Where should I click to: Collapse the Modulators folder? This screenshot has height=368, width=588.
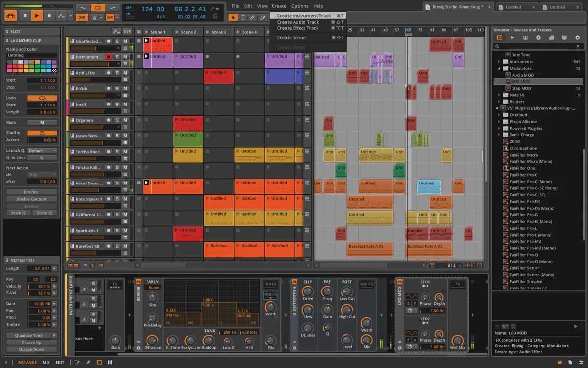[499, 68]
